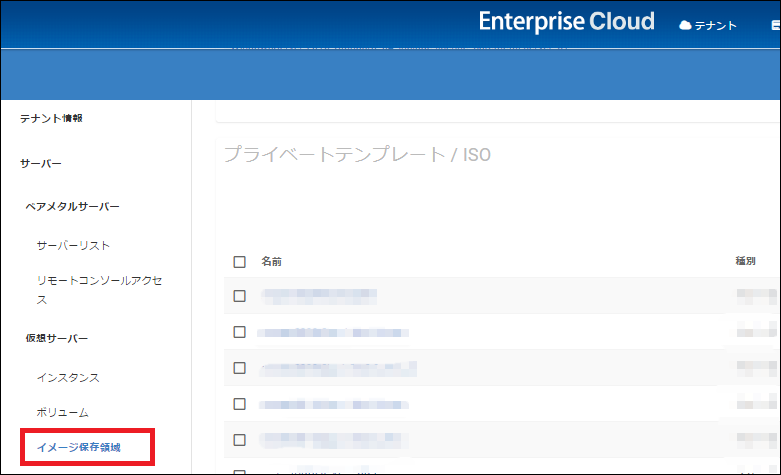
Task: Navigate to インスタンス in sidebar
Action: [68, 377]
